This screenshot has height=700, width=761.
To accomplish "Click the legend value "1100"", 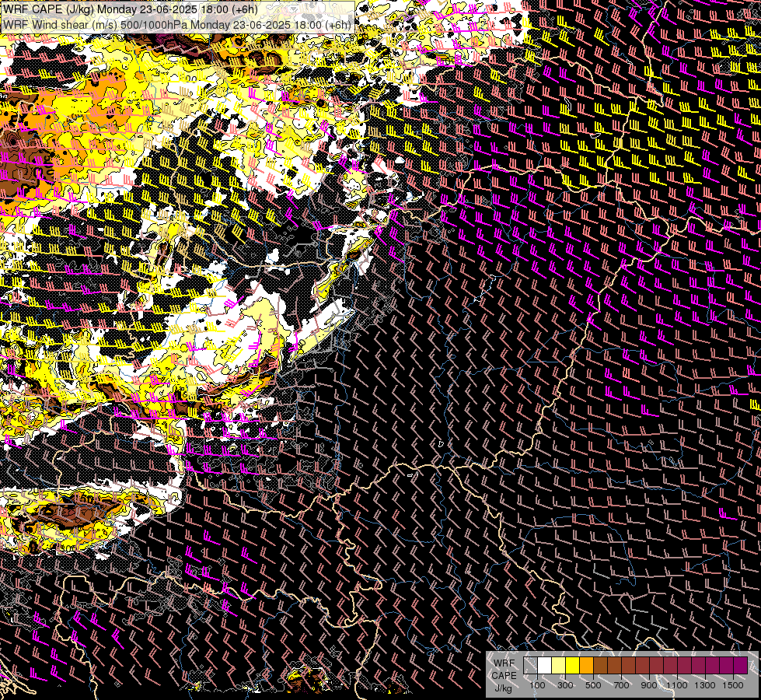I will tap(676, 685).
